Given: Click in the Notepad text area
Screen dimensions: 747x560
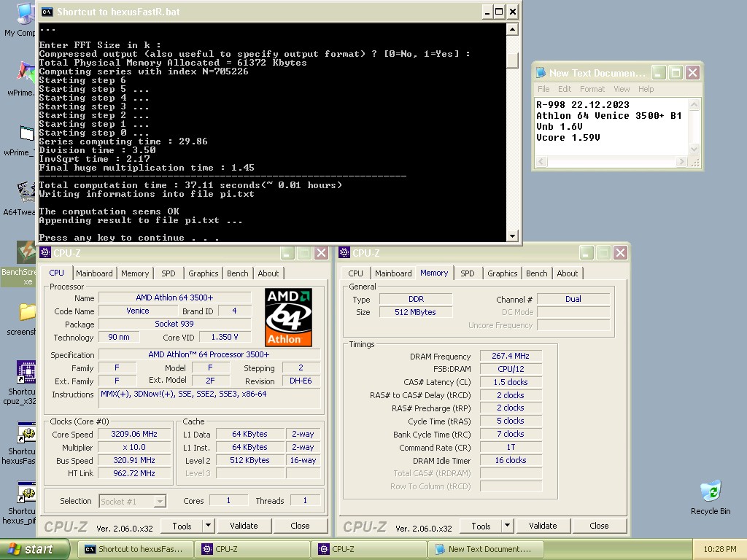Looking at the screenshot, I should 612,127.
